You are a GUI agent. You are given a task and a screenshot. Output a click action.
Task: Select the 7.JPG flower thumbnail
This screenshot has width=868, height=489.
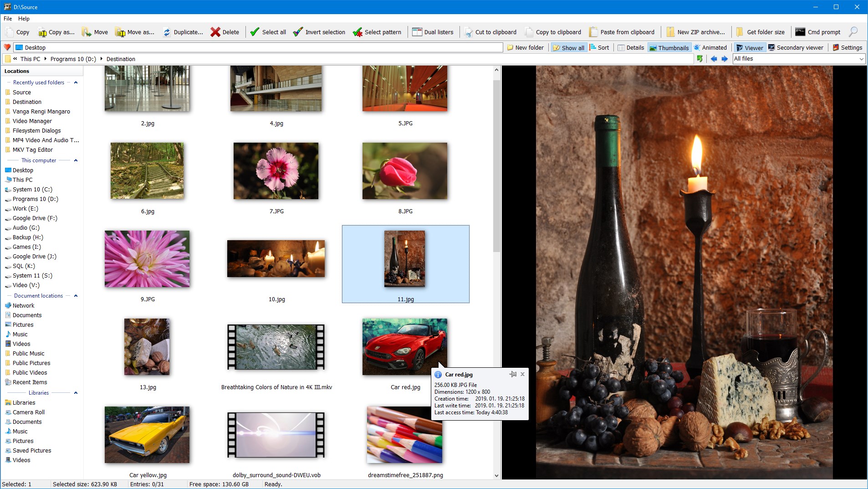pyautogui.click(x=276, y=171)
